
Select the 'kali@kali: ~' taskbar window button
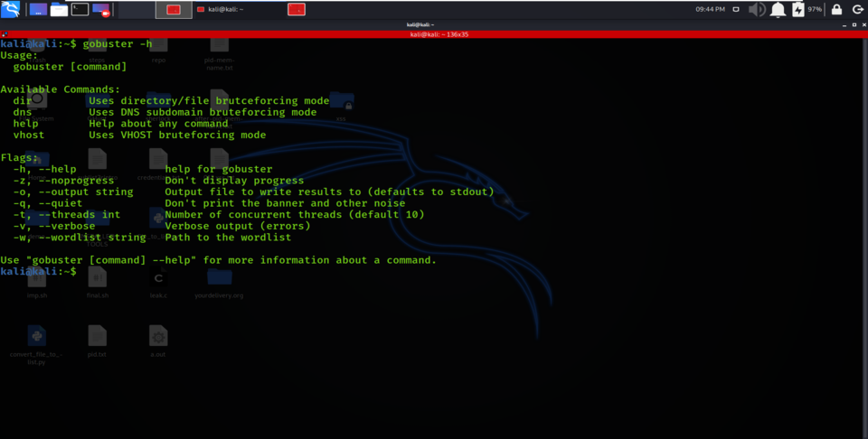[221, 9]
